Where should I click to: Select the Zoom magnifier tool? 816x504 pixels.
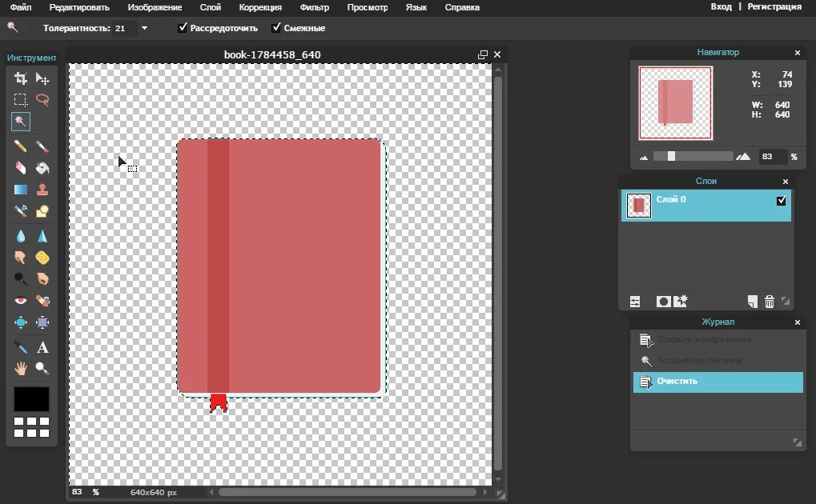point(42,369)
